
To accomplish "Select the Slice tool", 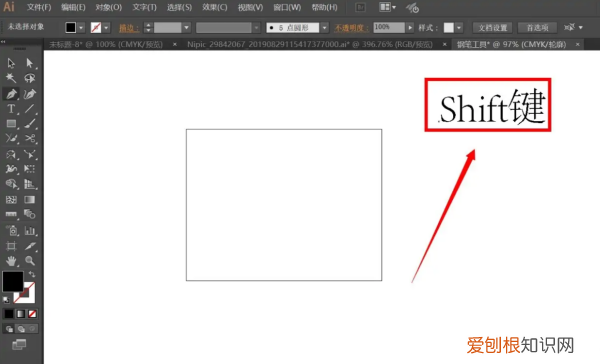I will pyautogui.click(x=29, y=246).
